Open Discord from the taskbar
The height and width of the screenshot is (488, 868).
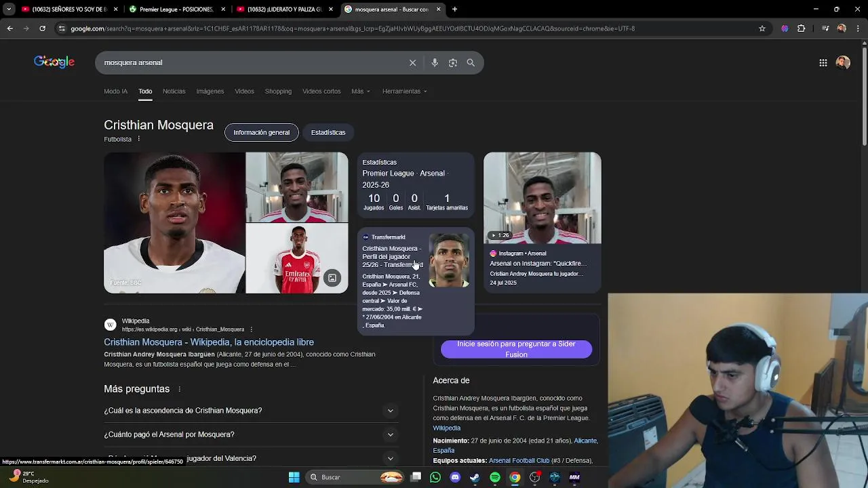pyautogui.click(x=455, y=477)
